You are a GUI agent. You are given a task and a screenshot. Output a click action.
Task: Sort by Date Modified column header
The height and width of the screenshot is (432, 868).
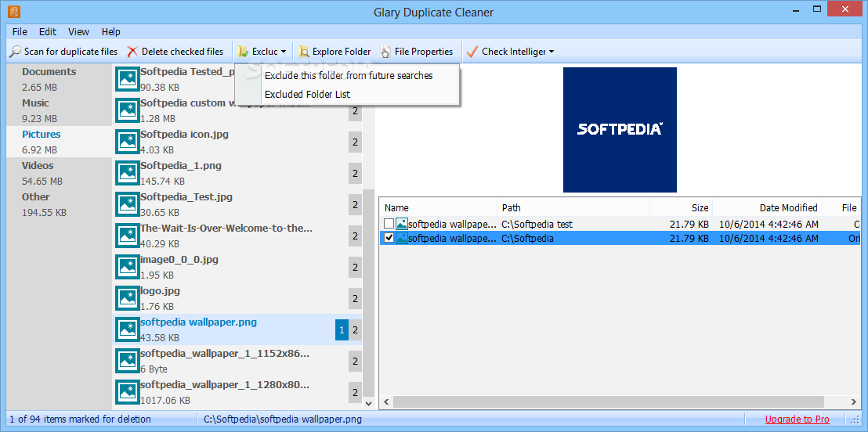767,207
